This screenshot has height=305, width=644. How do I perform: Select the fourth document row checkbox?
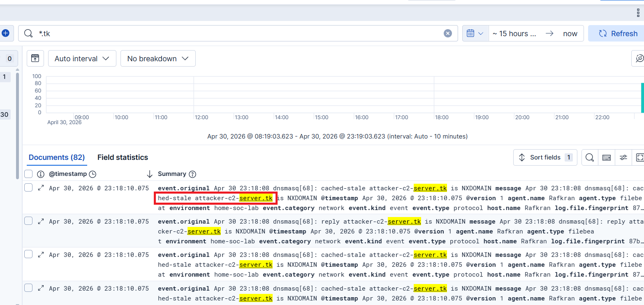tap(28, 288)
